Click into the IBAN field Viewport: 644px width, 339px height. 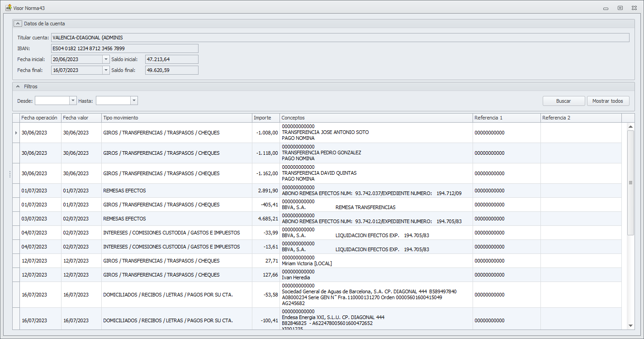[x=124, y=48]
